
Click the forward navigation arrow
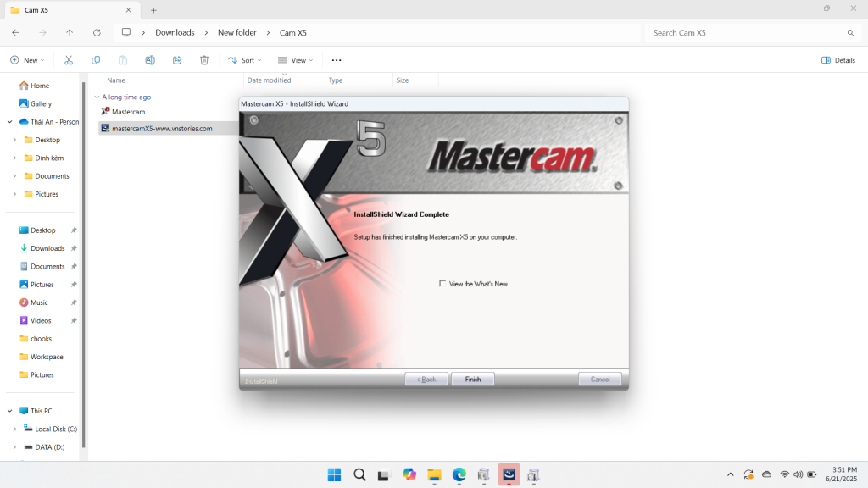42,33
